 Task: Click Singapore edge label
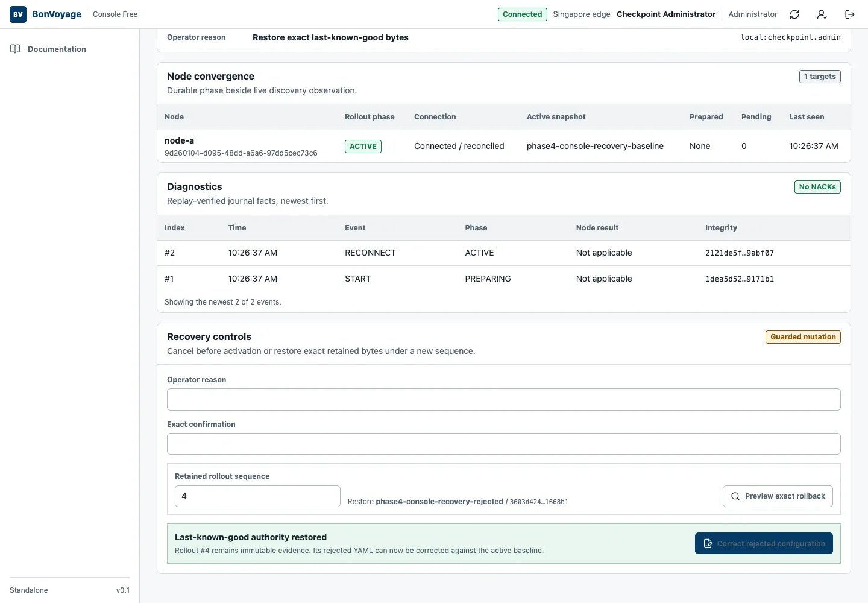click(582, 14)
